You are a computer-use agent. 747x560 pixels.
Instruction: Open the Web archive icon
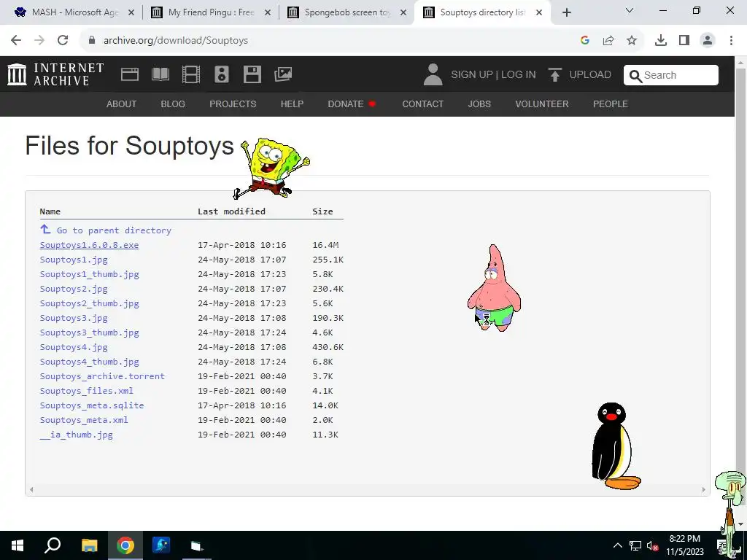pos(130,74)
